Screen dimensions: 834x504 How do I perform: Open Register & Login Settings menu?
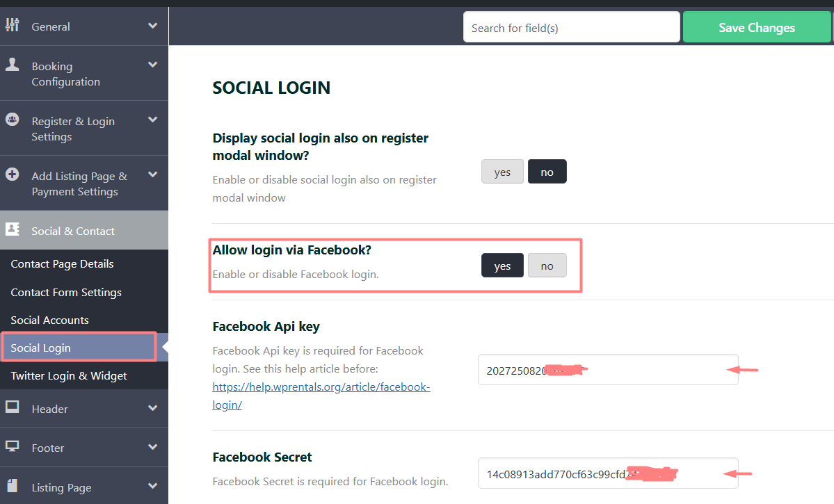(84, 128)
